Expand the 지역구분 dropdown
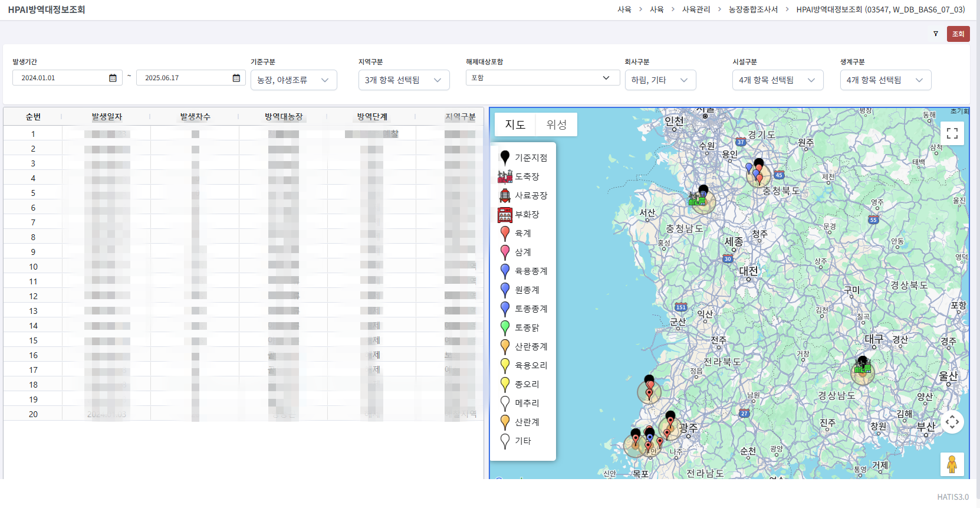This screenshot has height=508, width=980. (404, 80)
